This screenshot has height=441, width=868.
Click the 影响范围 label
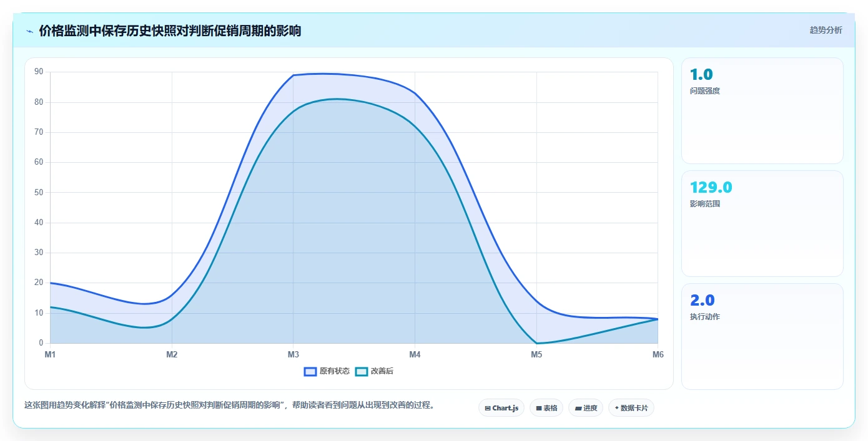(x=705, y=204)
